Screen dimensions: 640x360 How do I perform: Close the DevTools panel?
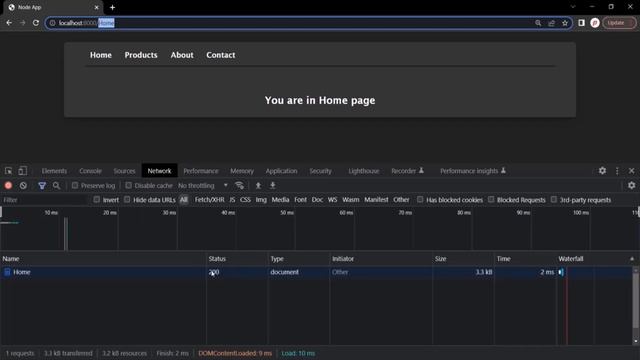631,171
